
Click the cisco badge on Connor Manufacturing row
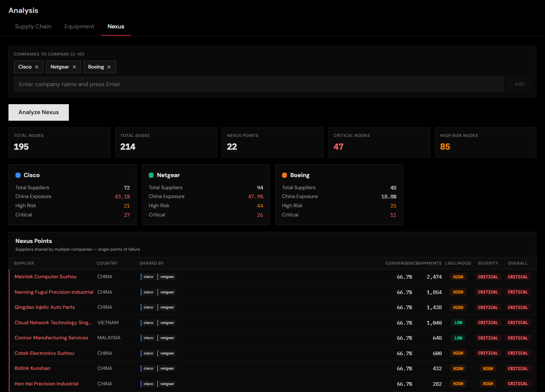point(148,338)
